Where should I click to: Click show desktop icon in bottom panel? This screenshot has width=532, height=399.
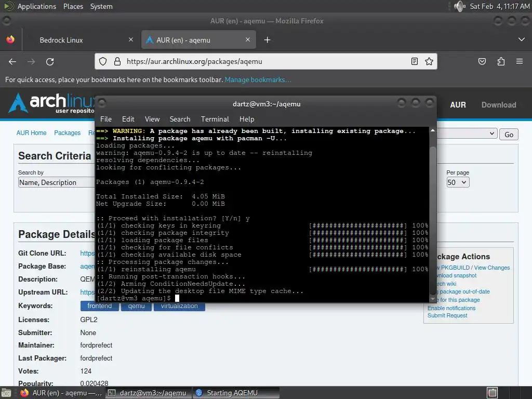[x=6, y=393]
